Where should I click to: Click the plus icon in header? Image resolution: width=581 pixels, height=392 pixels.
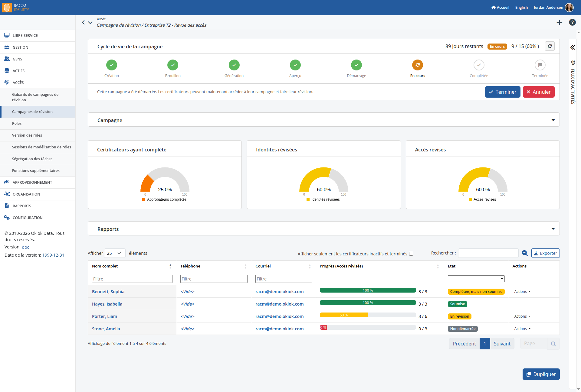point(559,22)
